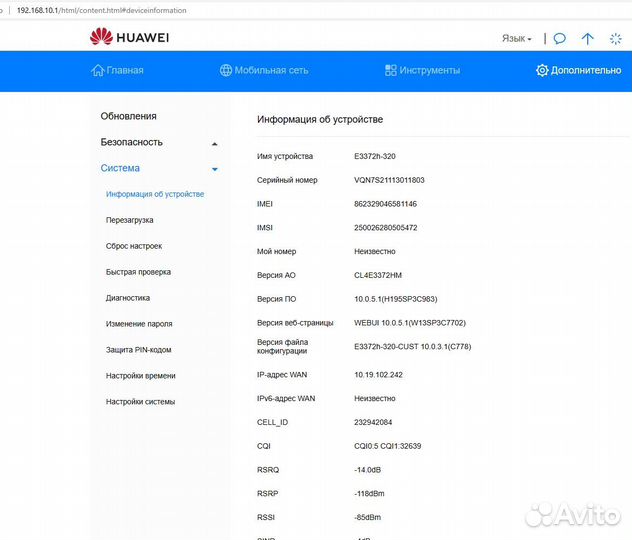Screen dimensions: 632x540
Task: Click the Версия ПО label
Action: [x=276, y=299]
